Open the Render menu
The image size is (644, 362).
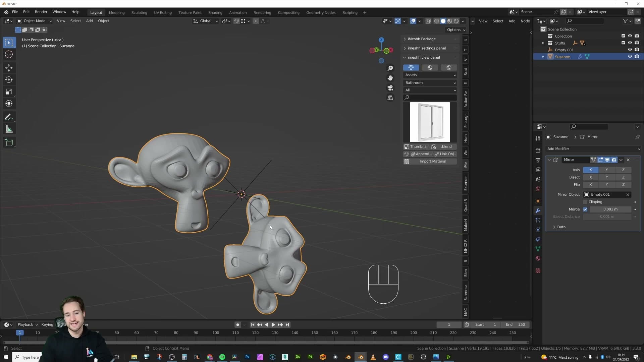click(41, 12)
